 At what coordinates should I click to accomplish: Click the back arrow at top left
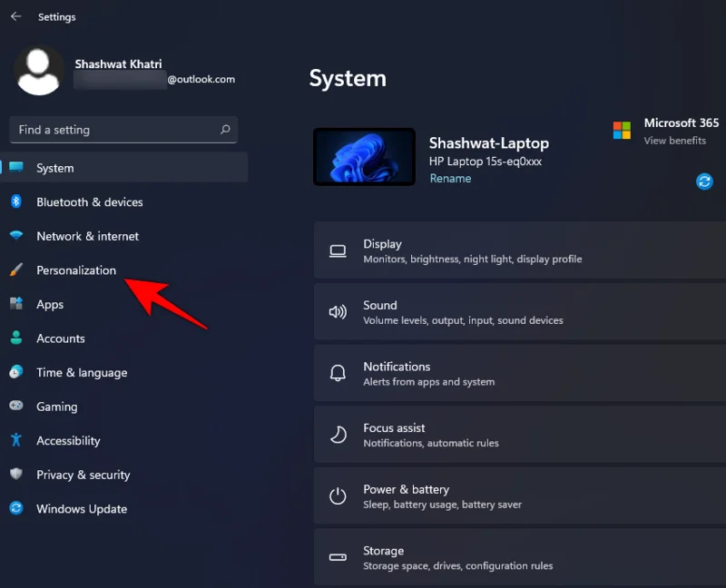15,15
